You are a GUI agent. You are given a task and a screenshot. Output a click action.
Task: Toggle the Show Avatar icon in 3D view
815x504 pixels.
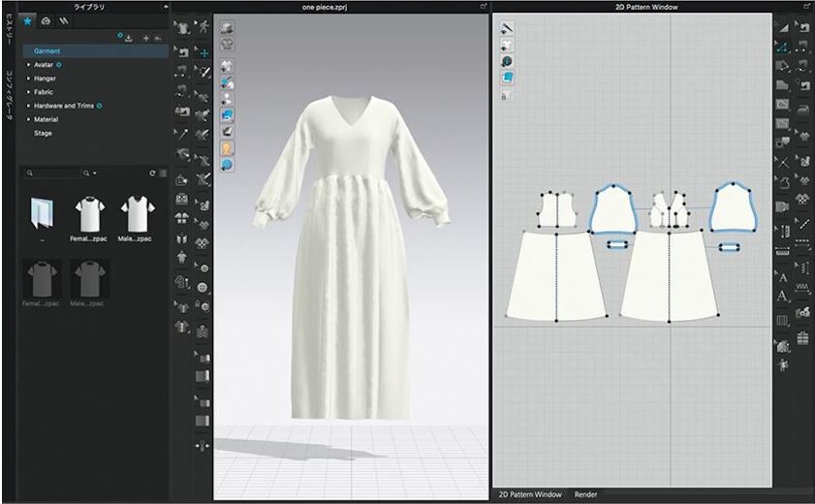(x=226, y=149)
